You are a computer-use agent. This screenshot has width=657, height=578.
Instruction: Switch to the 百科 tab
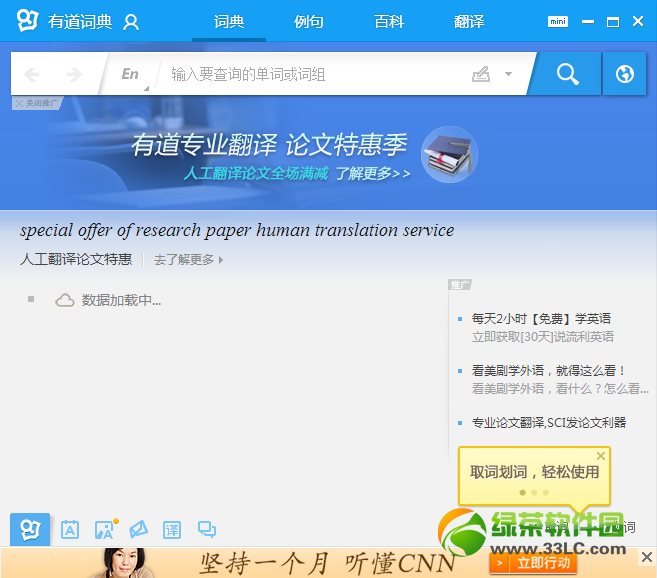(x=389, y=21)
